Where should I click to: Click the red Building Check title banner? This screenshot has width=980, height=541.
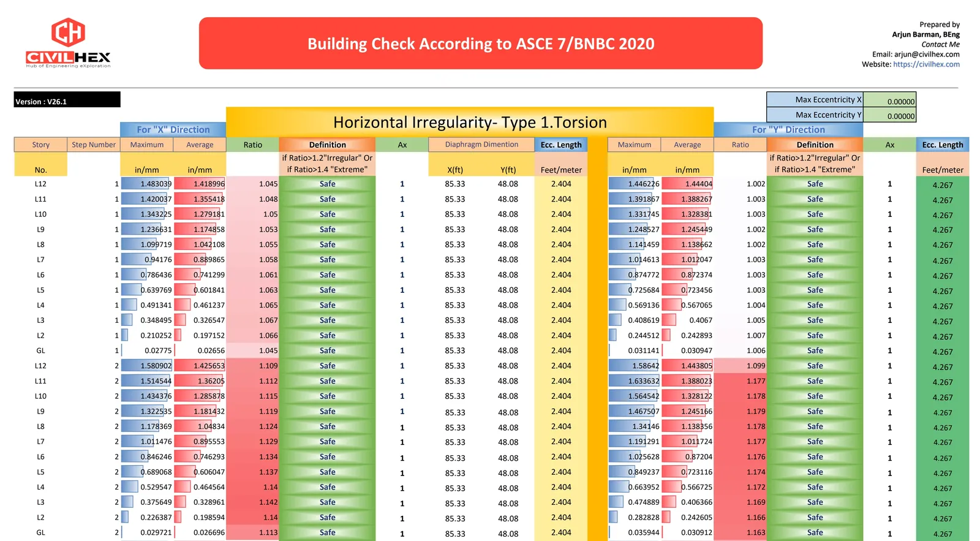click(x=480, y=44)
